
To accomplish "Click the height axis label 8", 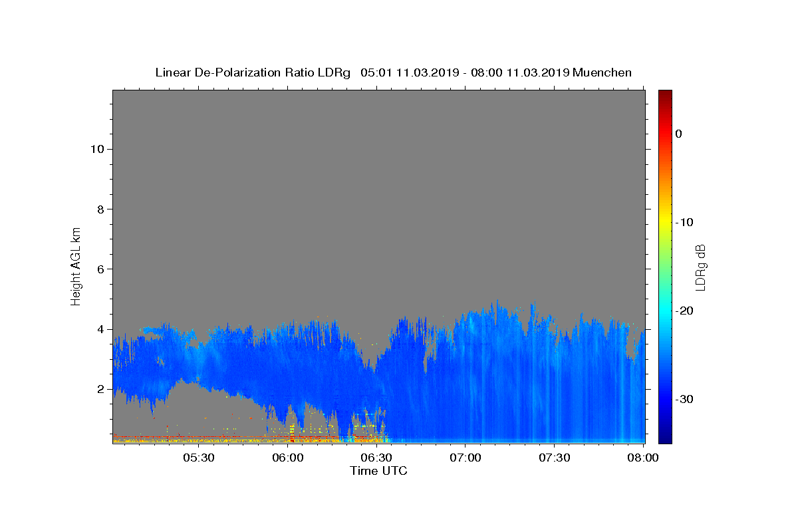I will [100, 209].
